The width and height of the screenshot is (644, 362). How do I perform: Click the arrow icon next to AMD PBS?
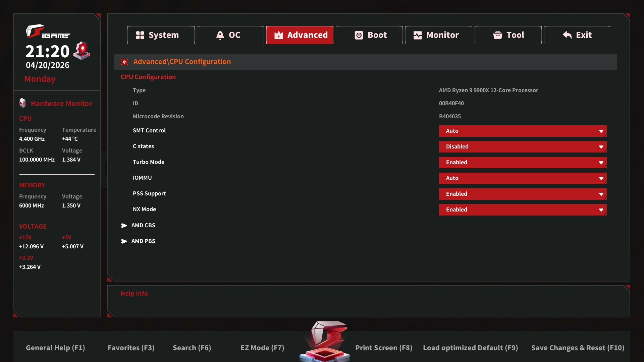click(124, 241)
